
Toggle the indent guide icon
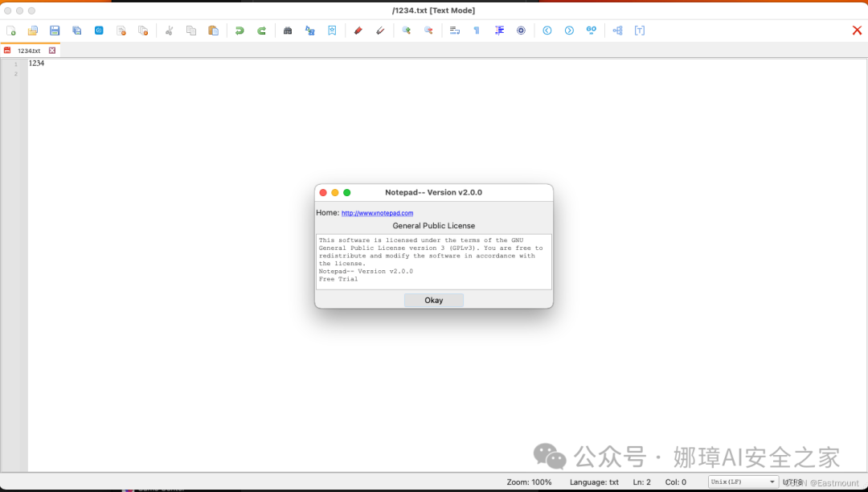pyautogui.click(x=499, y=31)
